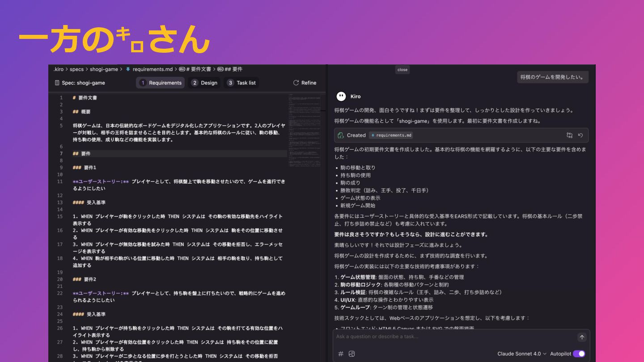Toggle the Autopilot switch
The width and height of the screenshot is (644, 362).
click(579, 354)
